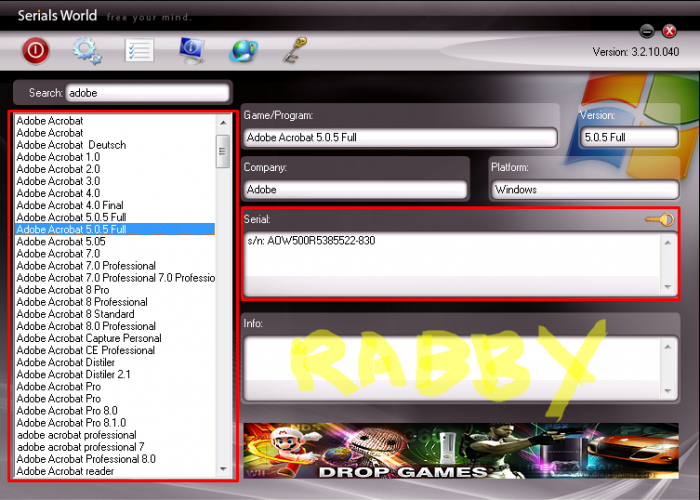Select Adobe Acrobat Pro 8.0 entry
700x500 pixels.
pyautogui.click(x=115, y=410)
